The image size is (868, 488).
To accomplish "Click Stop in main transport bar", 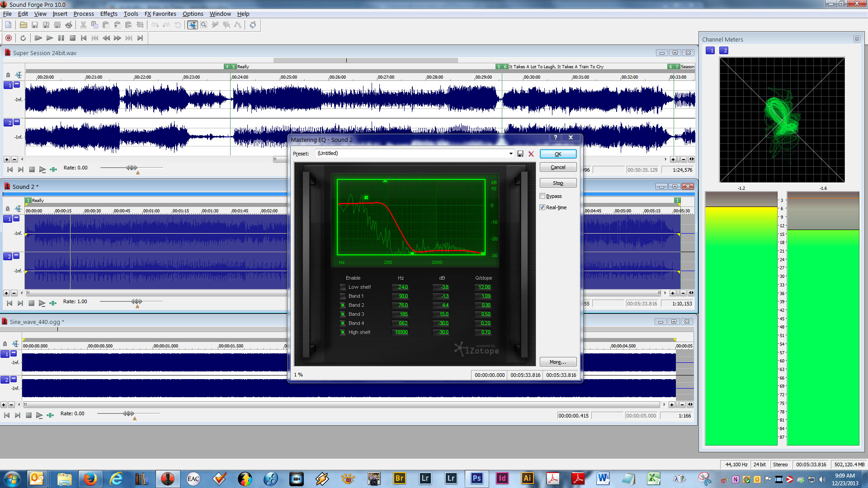I will coord(72,38).
